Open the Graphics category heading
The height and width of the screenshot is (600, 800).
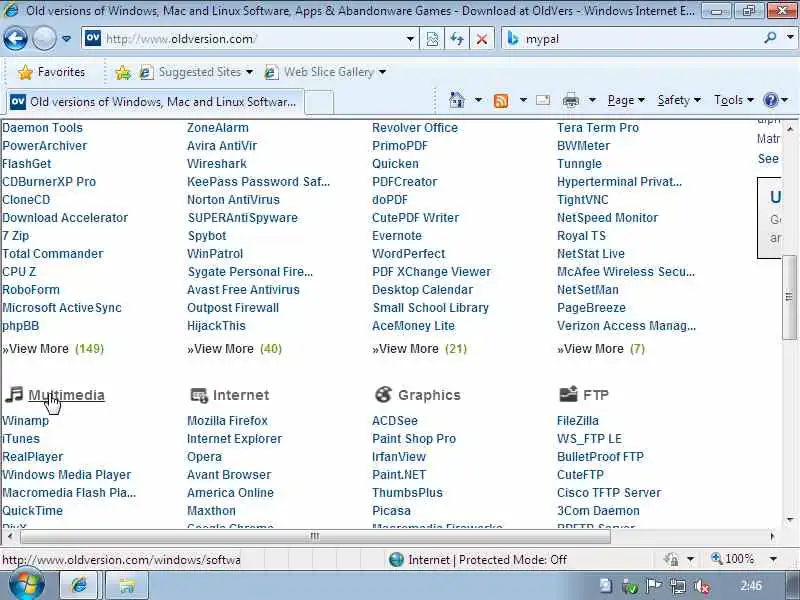pos(429,395)
